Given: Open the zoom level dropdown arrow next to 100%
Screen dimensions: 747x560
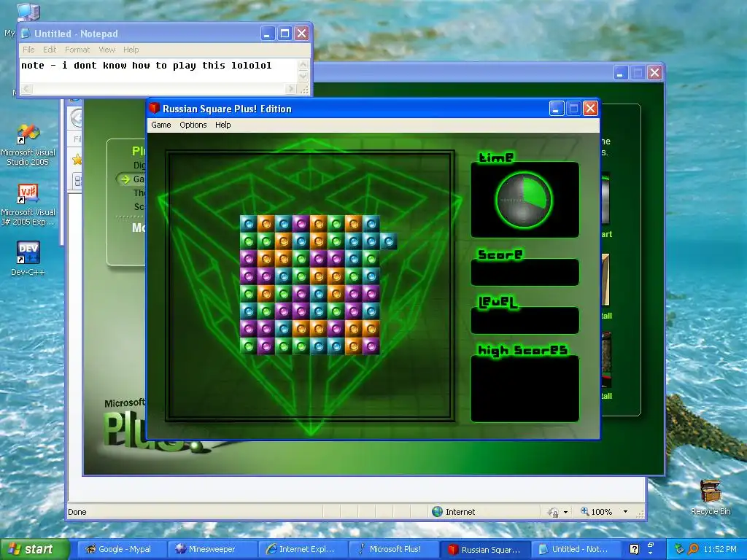Looking at the screenshot, I should (x=625, y=512).
